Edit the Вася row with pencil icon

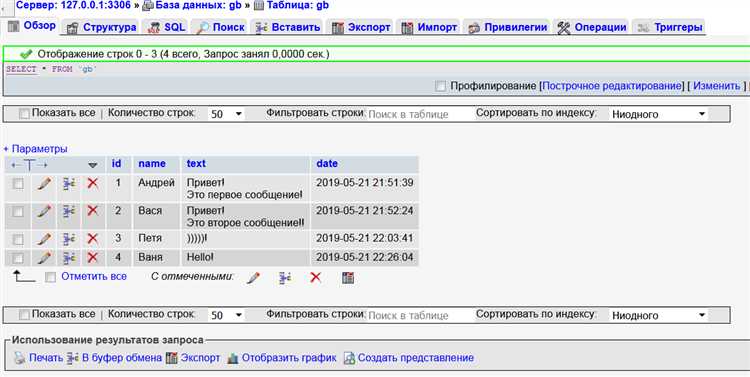point(44,211)
